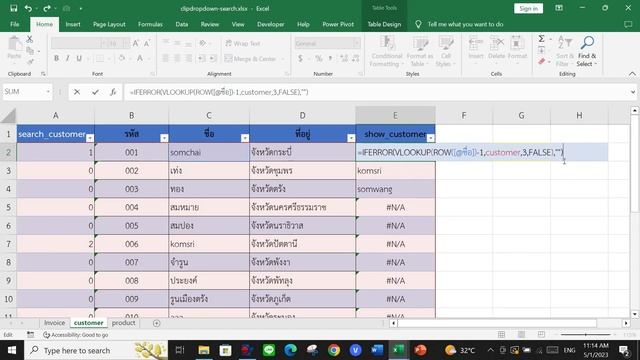
Task: Open Google Chrome from taskbar
Action: (334, 350)
